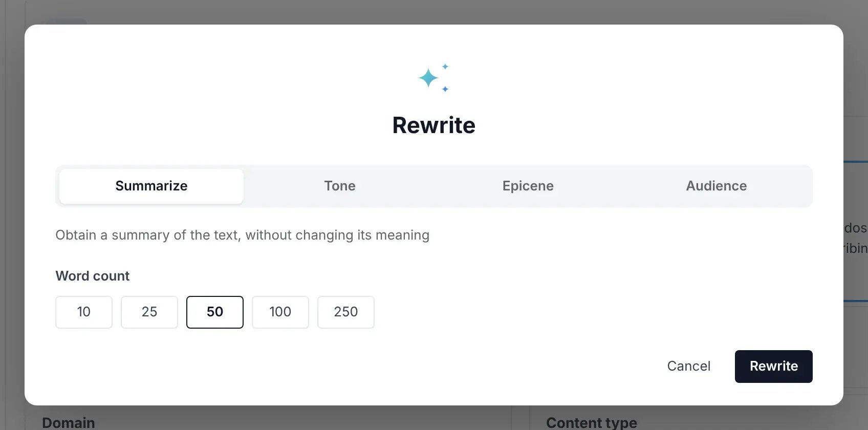Click the sparkle icon above Rewrite title
868x430 pixels.
pyautogui.click(x=433, y=78)
